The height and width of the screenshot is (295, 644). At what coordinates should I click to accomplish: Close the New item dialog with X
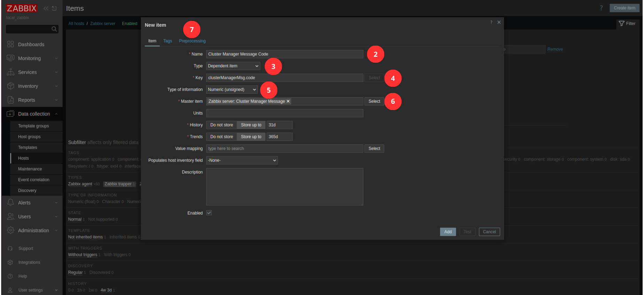point(499,22)
